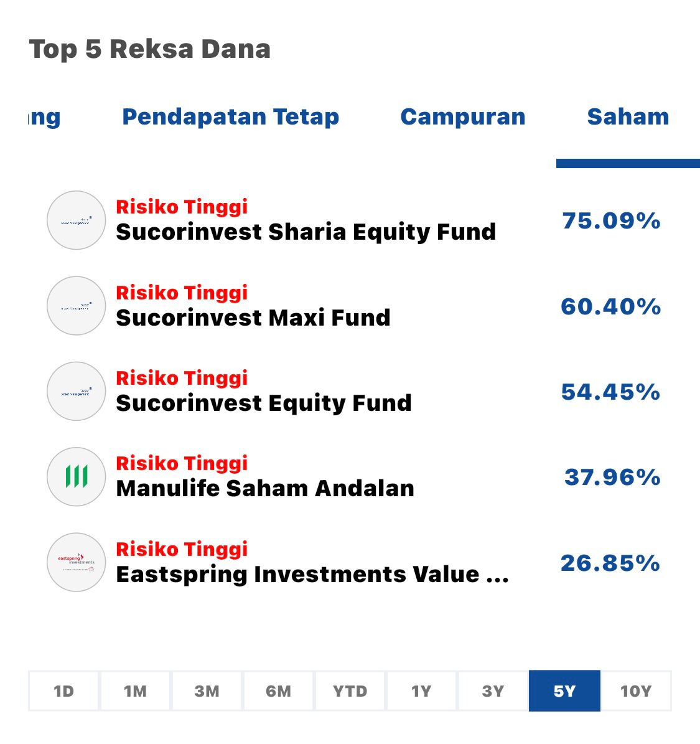Image resolution: width=700 pixels, height=744 pixels.
Task: Select the 1M time period
Action: 135,690
